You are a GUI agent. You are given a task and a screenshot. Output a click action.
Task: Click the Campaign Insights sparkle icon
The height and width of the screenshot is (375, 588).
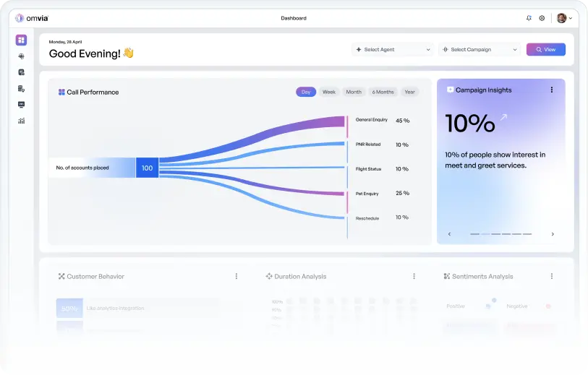pyautogui.click(x=450, y=90)
